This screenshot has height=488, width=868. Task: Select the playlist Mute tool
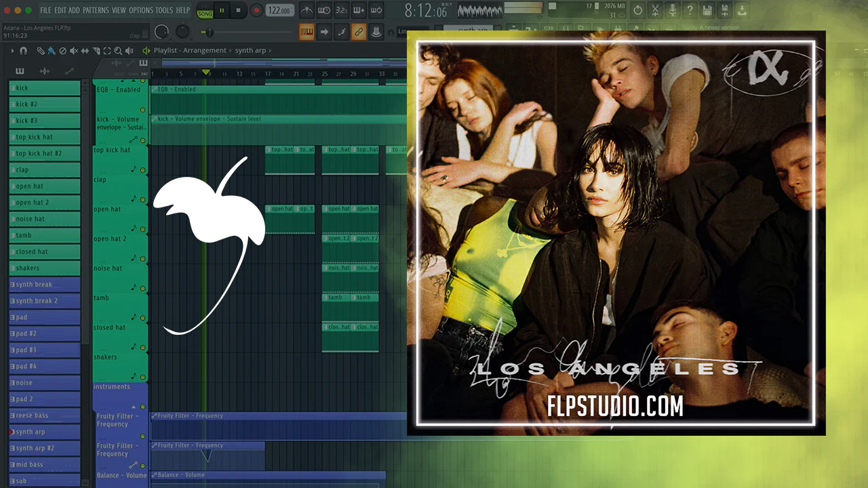click(74, 51)
